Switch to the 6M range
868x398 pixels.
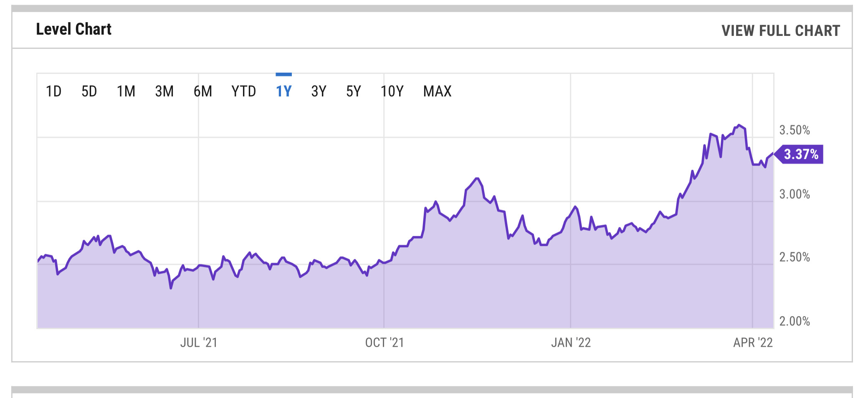click(202, 91)
